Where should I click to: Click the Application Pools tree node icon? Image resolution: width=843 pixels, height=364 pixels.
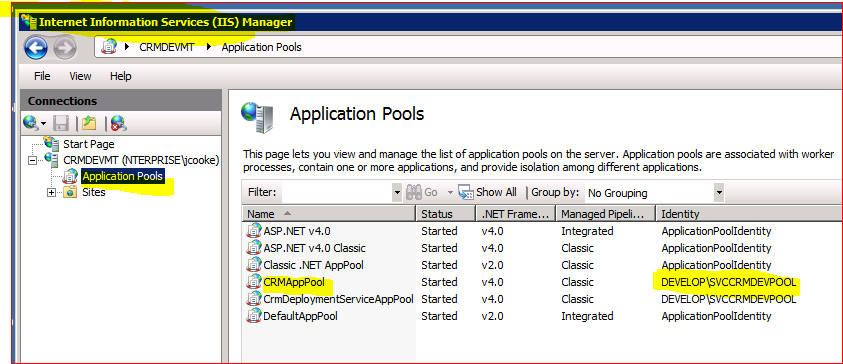(x=70, y=176)
